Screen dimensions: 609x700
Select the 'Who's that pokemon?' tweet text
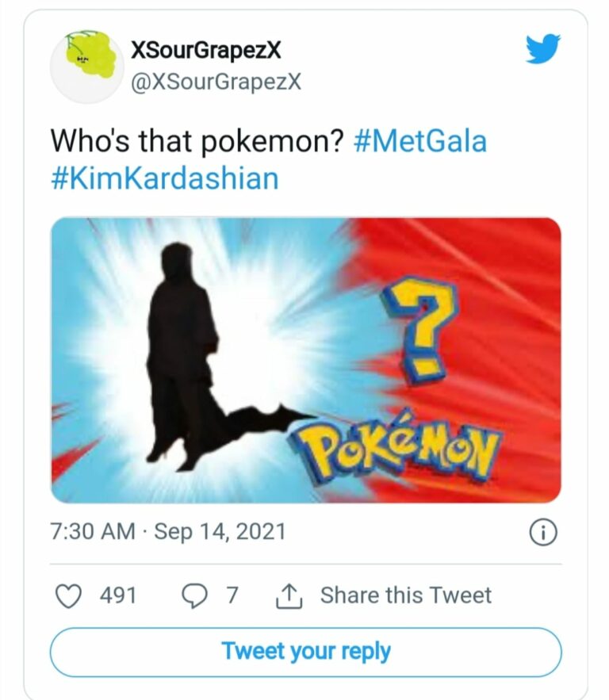pyautogui.click(x=196, y=141)
